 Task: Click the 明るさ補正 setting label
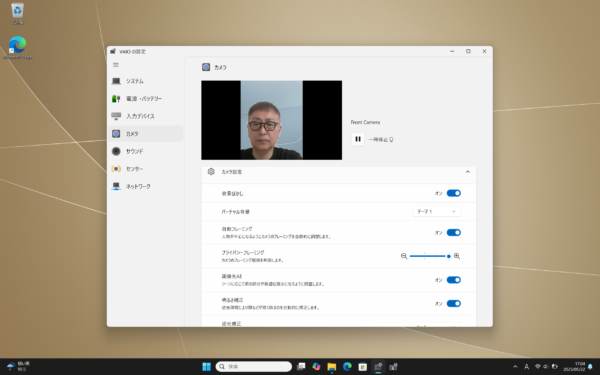pyautogui.click(x=232, y=300)
